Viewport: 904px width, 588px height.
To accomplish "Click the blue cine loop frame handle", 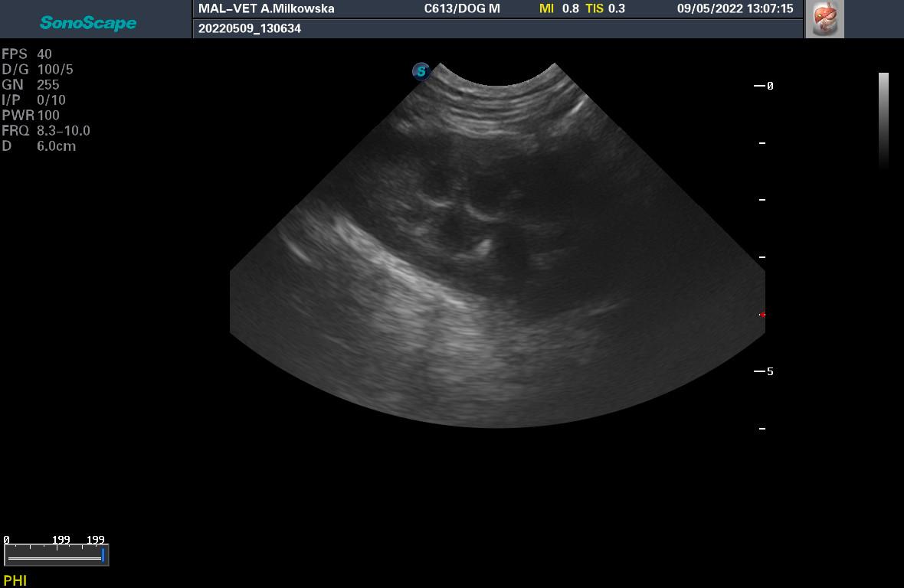I will [103, 555].
